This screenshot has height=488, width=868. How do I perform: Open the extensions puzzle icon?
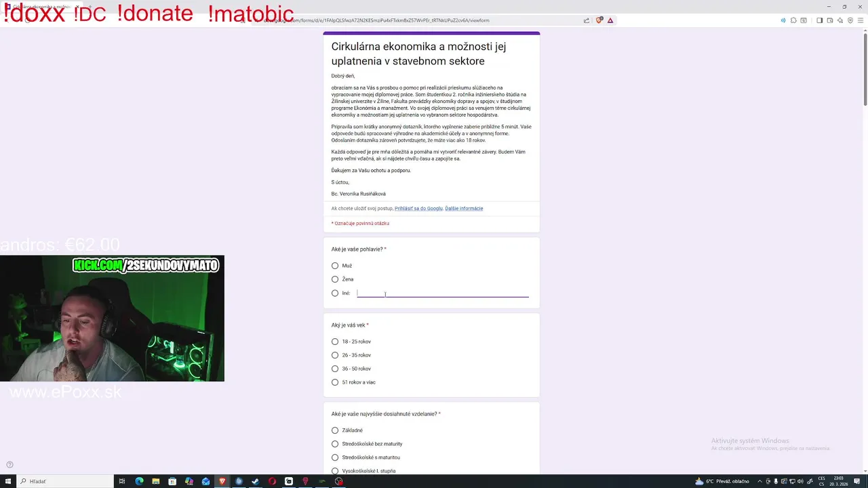[793, 20]
